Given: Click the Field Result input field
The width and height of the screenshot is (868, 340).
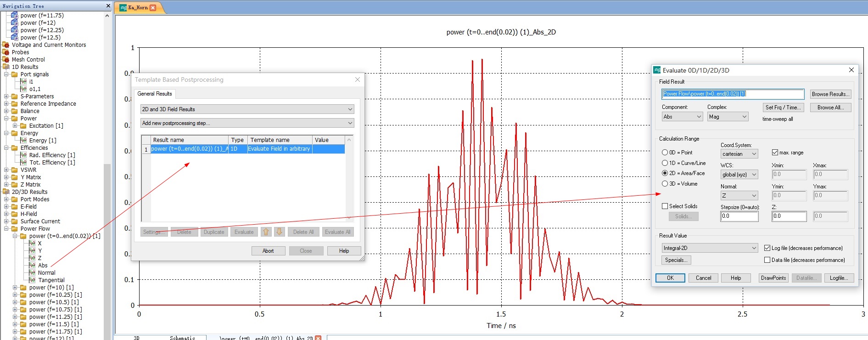Looking at the screenshot, I should click(733, 94).
